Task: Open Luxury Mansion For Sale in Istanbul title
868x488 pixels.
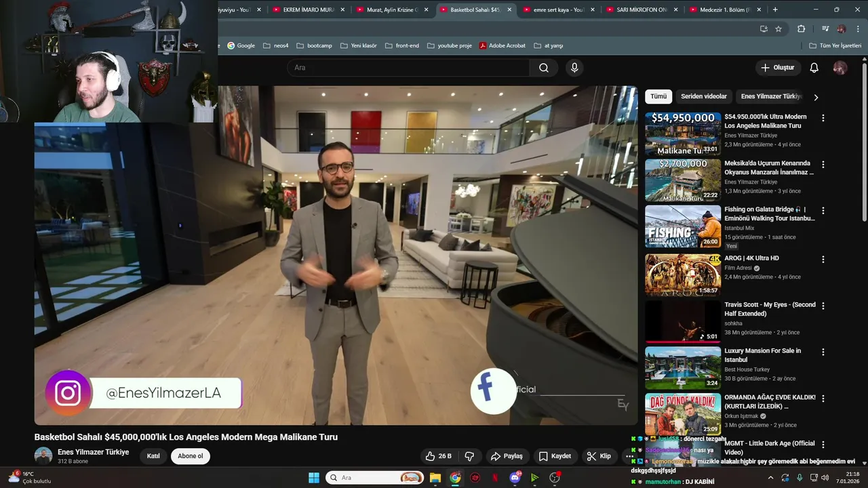Action: coord(762,355)
